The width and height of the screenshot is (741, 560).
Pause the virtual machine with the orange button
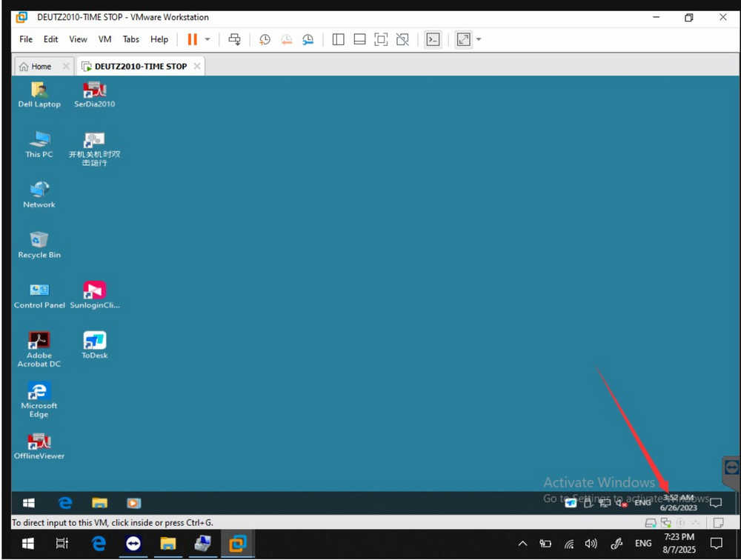point(192,39)
